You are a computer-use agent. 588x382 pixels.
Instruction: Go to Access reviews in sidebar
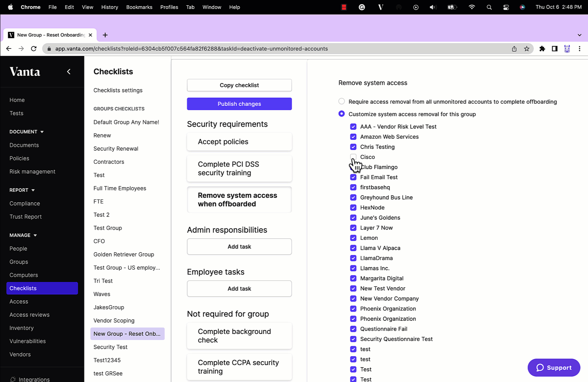pos(29,315)
